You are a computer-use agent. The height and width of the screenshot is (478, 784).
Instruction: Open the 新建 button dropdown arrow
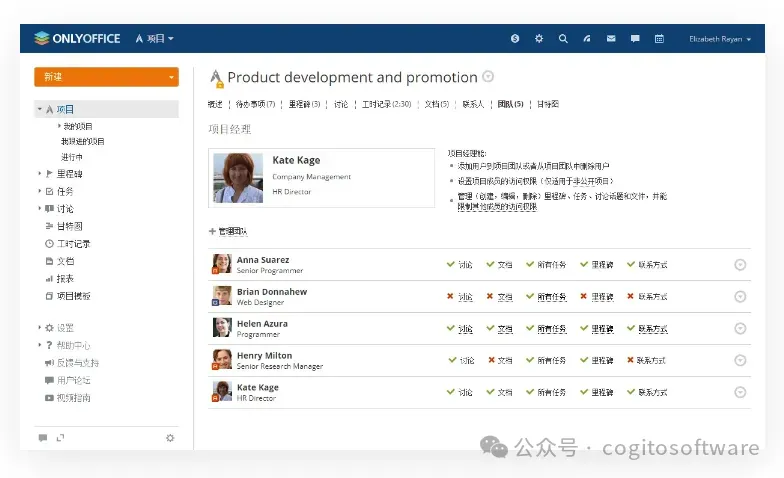point(172,77)
